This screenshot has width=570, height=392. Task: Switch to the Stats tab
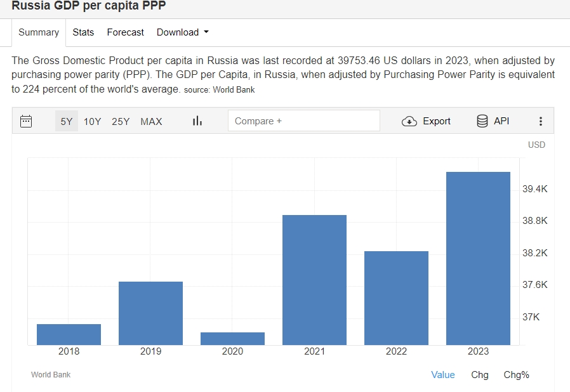click(83, 32)
